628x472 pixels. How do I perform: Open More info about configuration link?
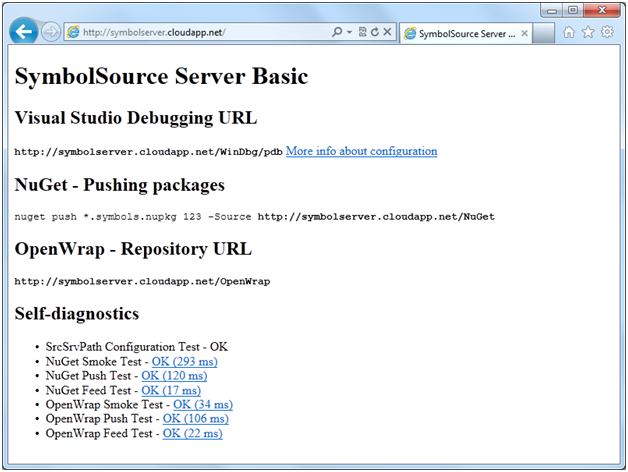[x=361, y=151]
